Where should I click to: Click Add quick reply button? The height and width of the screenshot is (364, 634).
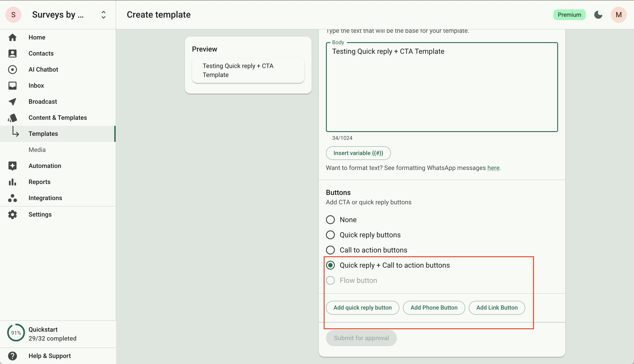click(x=362, y=308)
